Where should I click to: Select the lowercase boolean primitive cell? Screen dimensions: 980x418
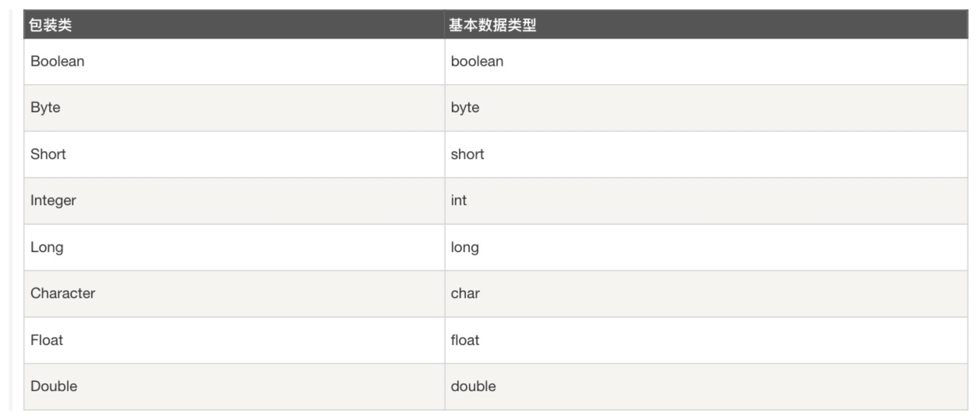[477, 62]
